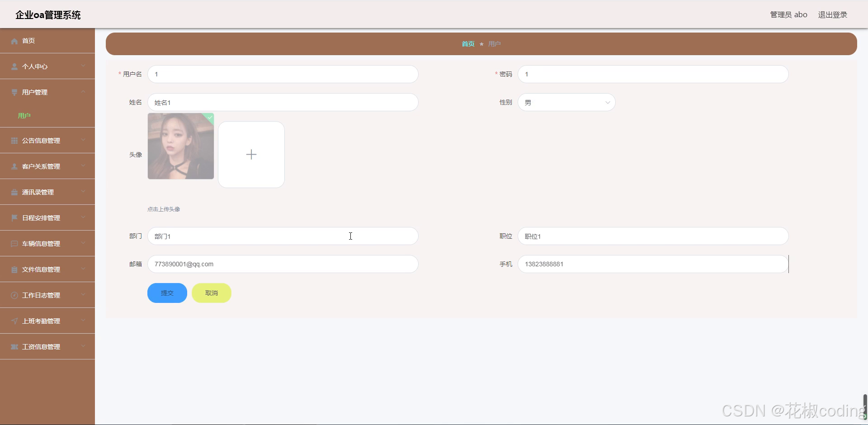Click the person icon beside 个人中心
This screenshot has height=425, width=868.
tap(14, 67)
